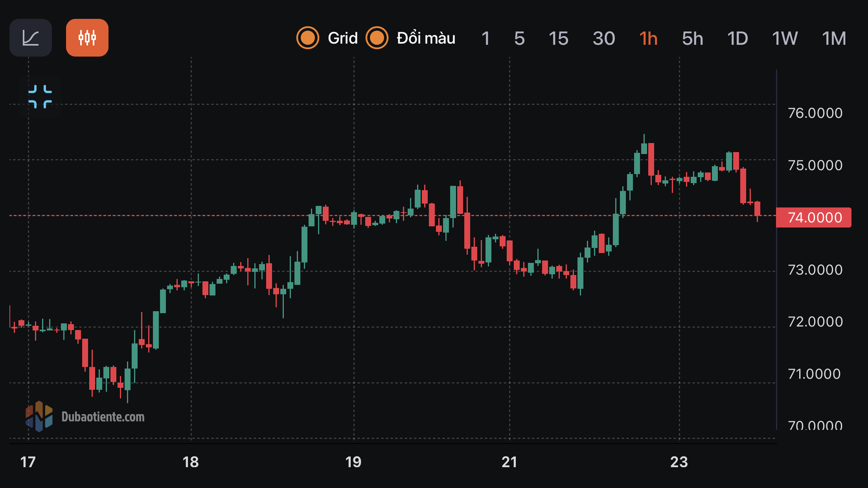
Task: Select the 5h timeframe
Action: 693,39
